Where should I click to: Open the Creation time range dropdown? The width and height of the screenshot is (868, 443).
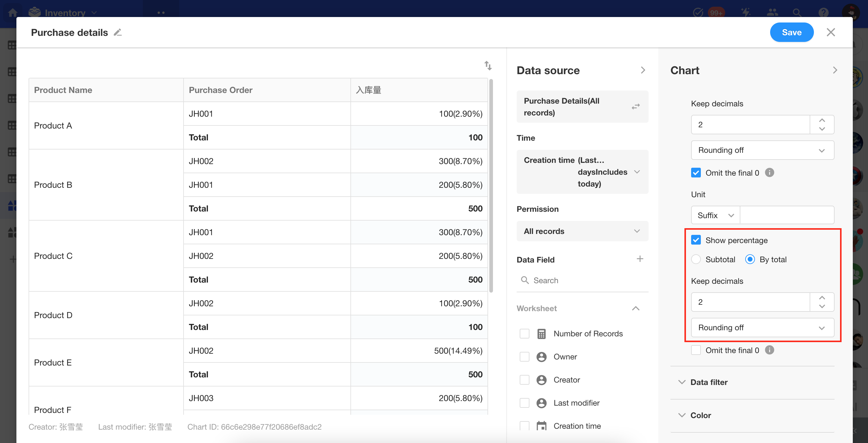[582, 172]
